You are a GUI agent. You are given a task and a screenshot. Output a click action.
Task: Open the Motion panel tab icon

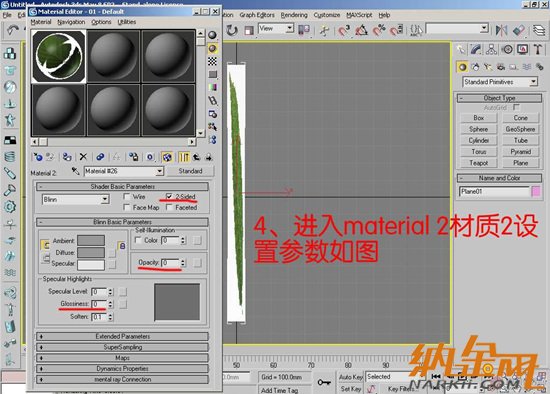click(x=507, y=49)
